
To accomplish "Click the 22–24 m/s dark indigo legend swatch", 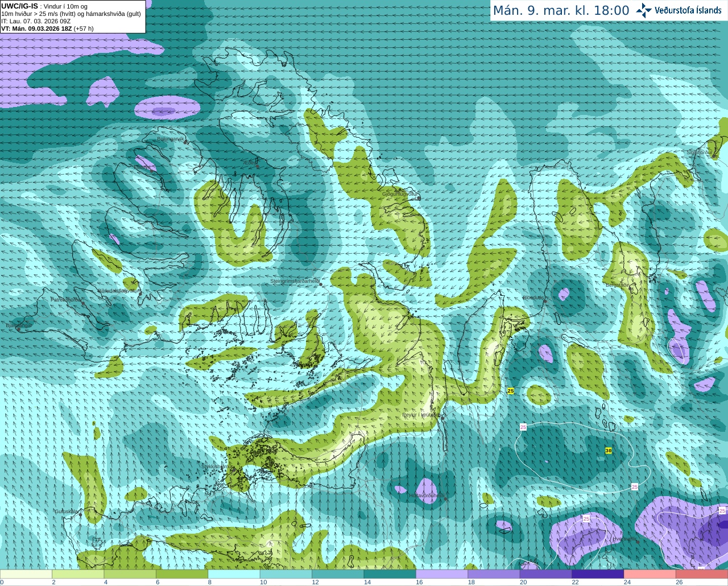I will pyautogui.click(x=598, y=574).
